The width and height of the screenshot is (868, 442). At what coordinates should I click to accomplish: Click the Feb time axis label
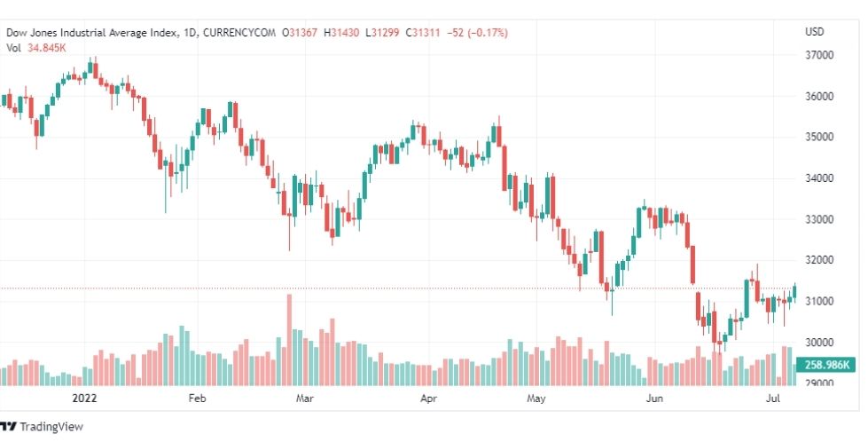(197, 399)
